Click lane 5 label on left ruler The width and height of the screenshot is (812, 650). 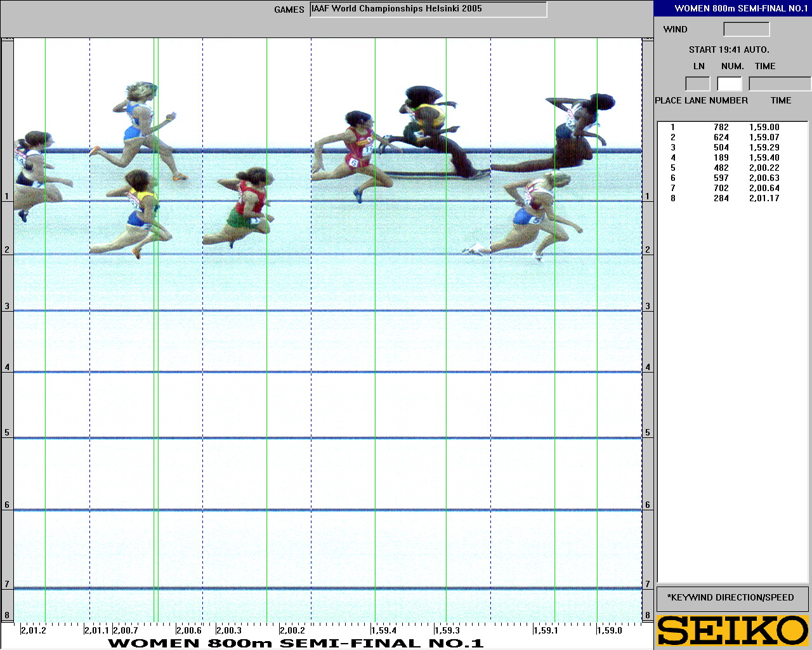(7, 433)
